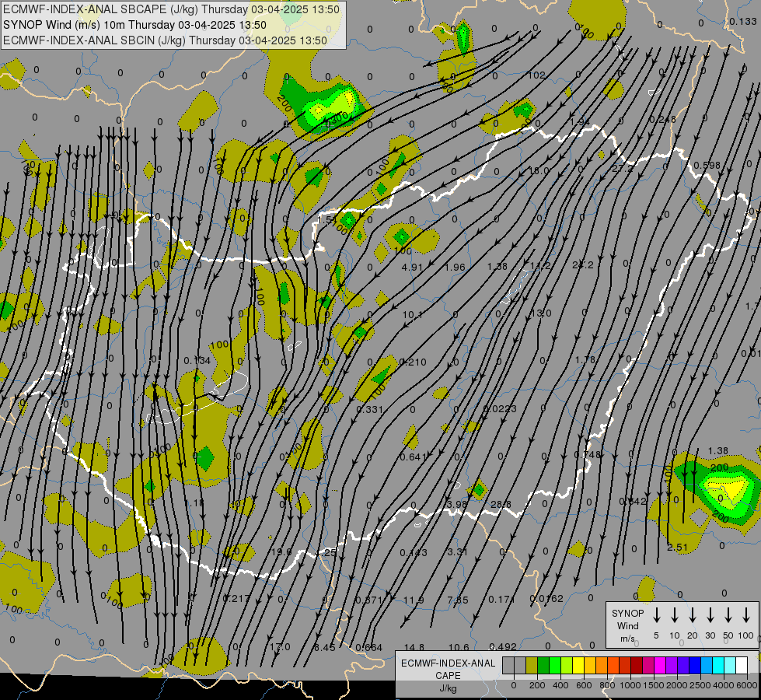Select the white CAPE legend swatch
The width and height of the screenshot is (761, 700).
click(x=741, y=665)
